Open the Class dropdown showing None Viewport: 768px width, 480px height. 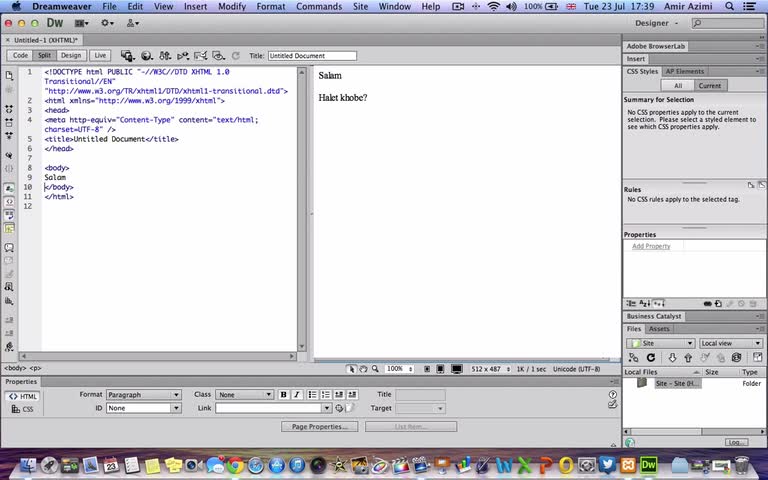click(244, 395)
